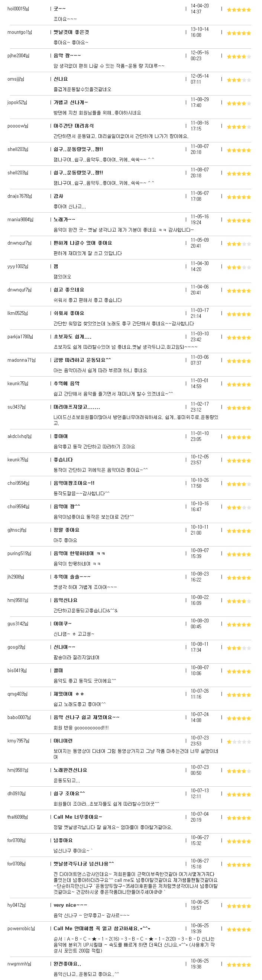Image resolution: width=262 pixels, height=980 pixels.
Task: Click the stars on powerrobic's Call Me review
Action: [239, 929]
